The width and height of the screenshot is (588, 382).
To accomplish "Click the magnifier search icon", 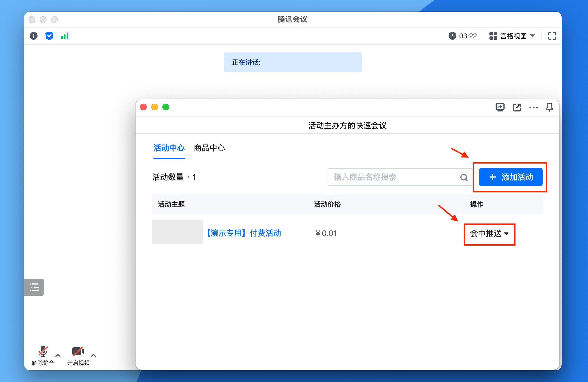I will tap(464, 177).
